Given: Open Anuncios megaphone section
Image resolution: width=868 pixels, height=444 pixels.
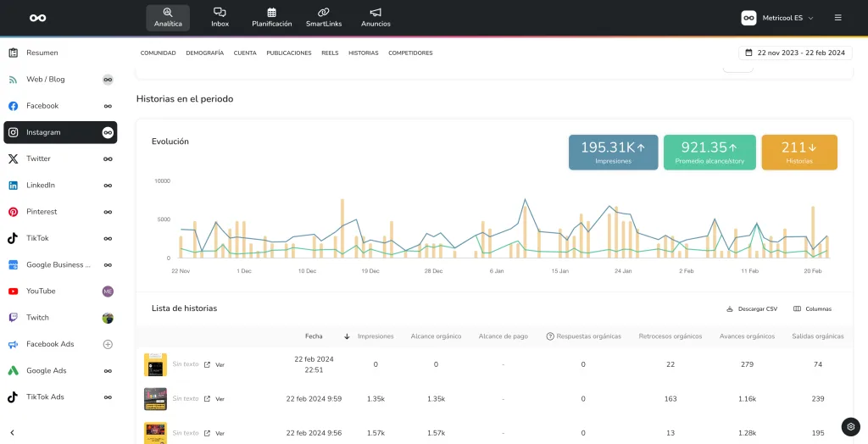Looking at the screenshot, I should point(376,18).
